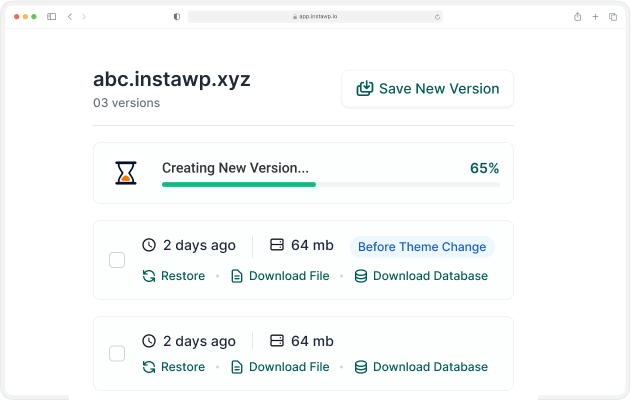Go back to the previous page in Safari

[x=70, y=17]
